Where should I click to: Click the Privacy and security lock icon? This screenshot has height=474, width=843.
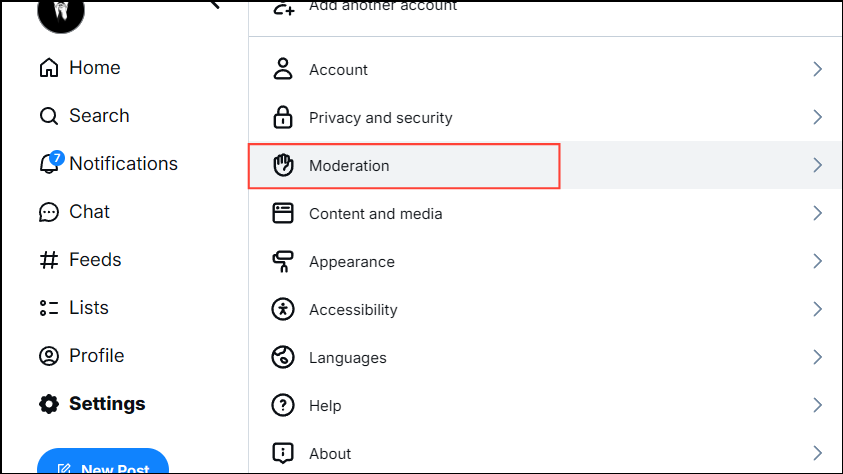283,118
